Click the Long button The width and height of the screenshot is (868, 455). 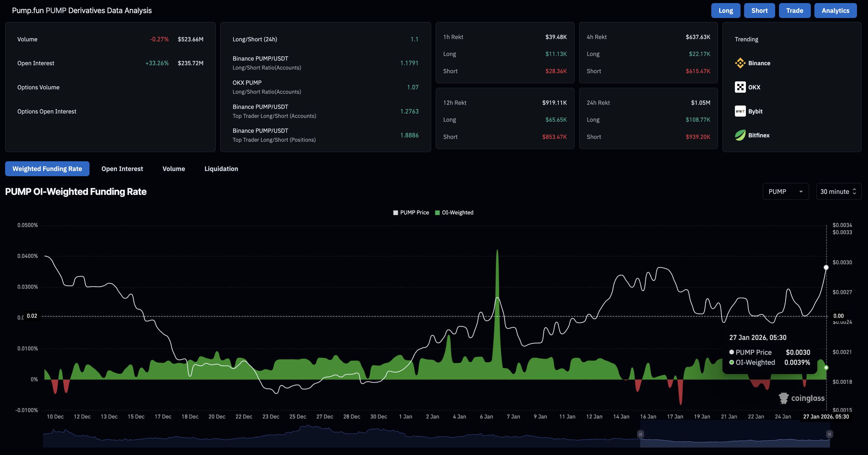pos(725,11)
